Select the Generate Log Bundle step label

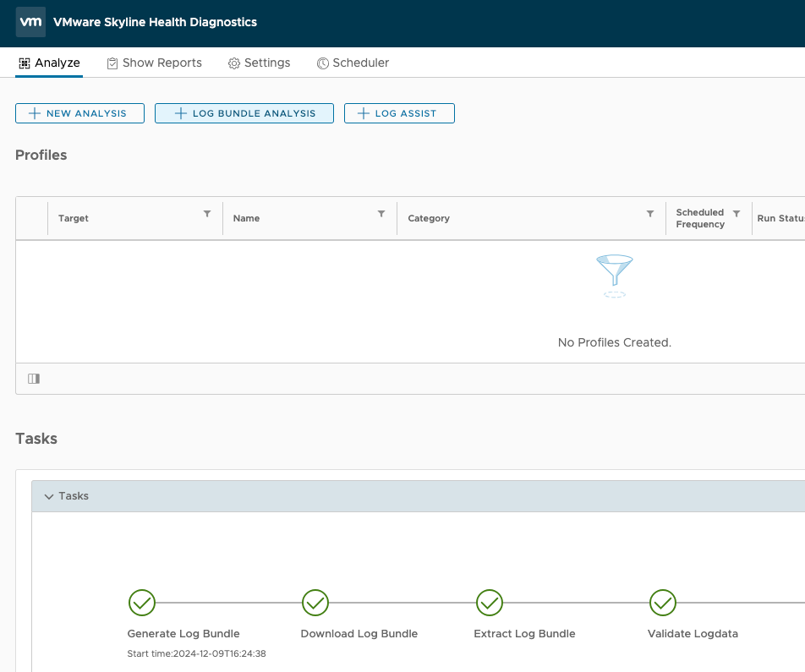tap(183, 633)
